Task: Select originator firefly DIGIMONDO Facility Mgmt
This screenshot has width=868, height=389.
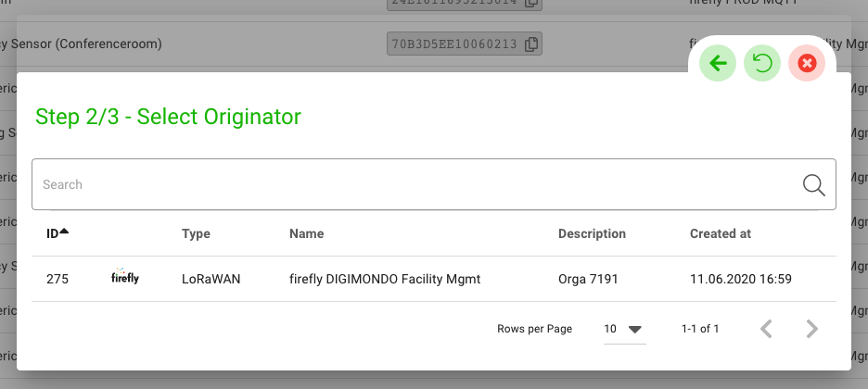Action: [385, 279]
